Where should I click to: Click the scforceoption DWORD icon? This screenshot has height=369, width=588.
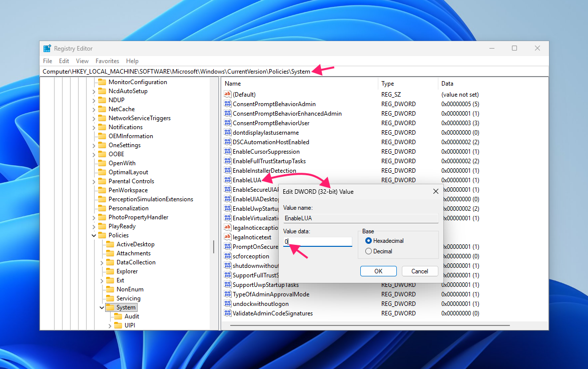point(227,256)
